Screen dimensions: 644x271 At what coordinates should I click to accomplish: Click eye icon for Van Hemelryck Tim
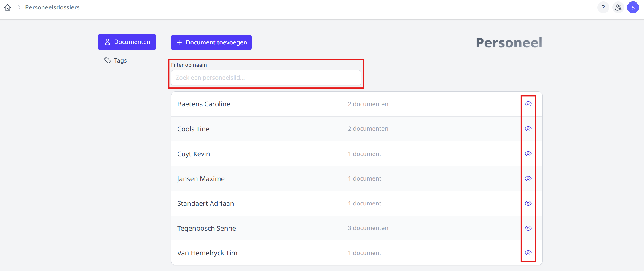[x=528, y=253]
